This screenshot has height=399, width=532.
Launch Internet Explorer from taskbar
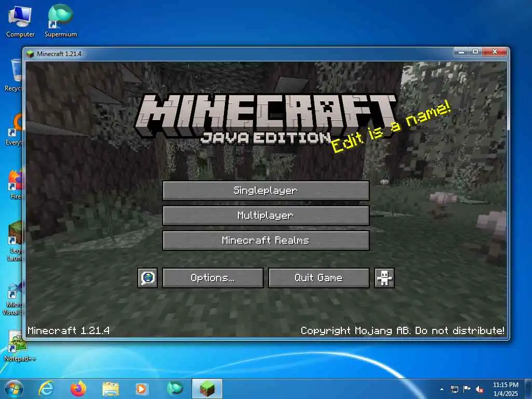pyautogui.click(x=46, y=389)
